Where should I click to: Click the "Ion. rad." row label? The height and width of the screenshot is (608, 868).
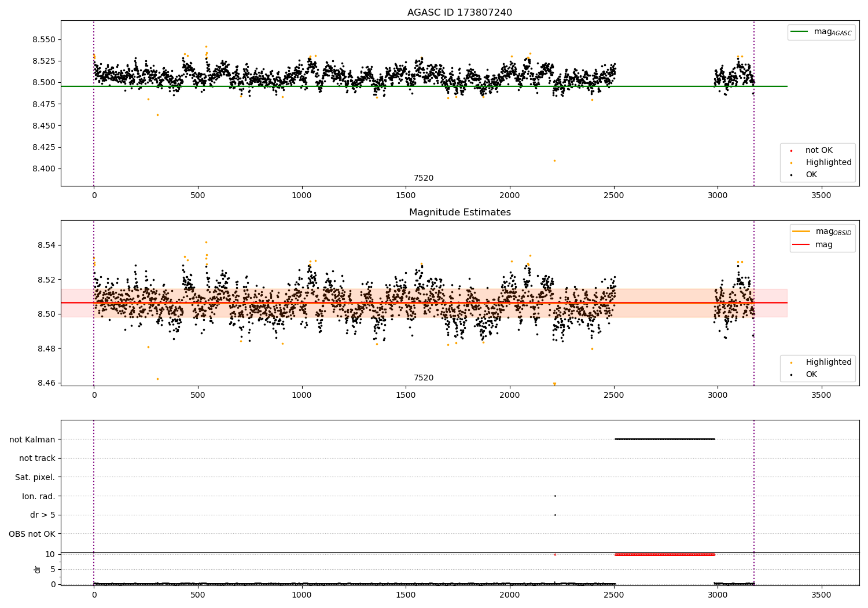[39, 496]
